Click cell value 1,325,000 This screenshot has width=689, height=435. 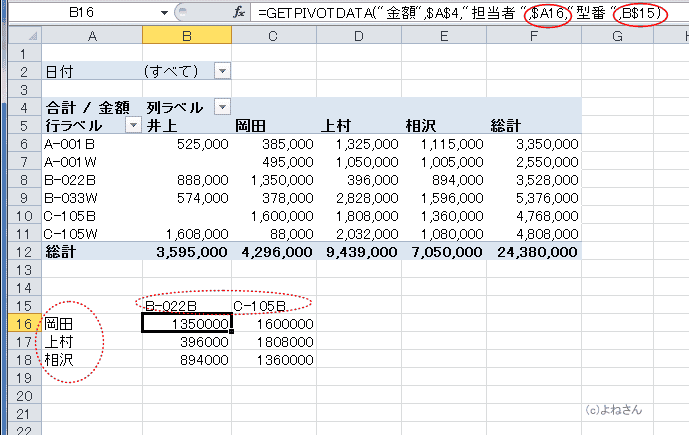tap(367, 144)
